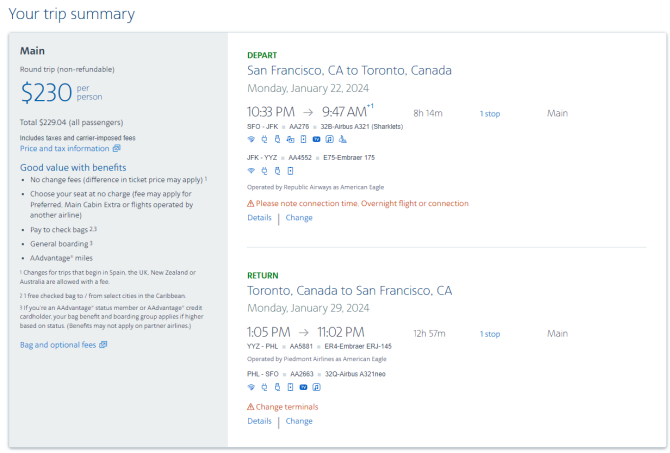This screenshot has height=453, width=670.
Task: Click the Change terminals warning text
Action: click(x=287, y=407)
